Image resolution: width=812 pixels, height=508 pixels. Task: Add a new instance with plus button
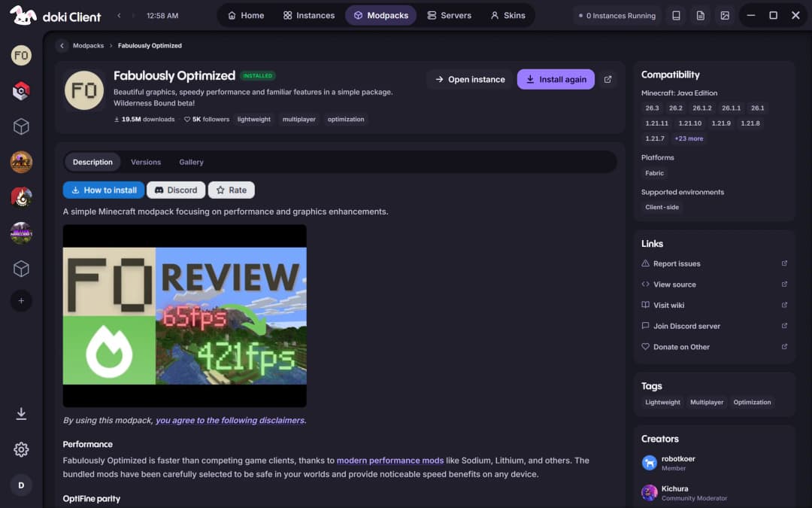(21, 300)
